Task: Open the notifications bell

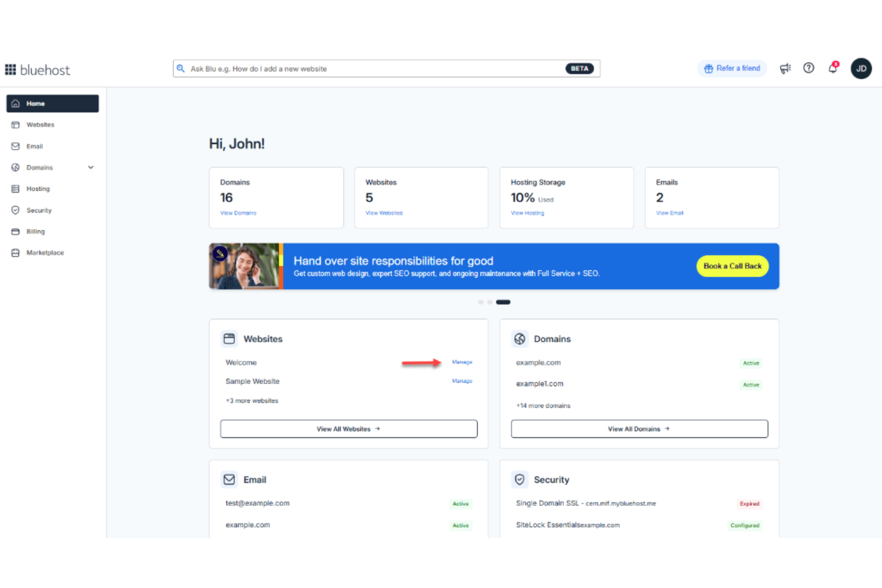Action: pos(833,68)
